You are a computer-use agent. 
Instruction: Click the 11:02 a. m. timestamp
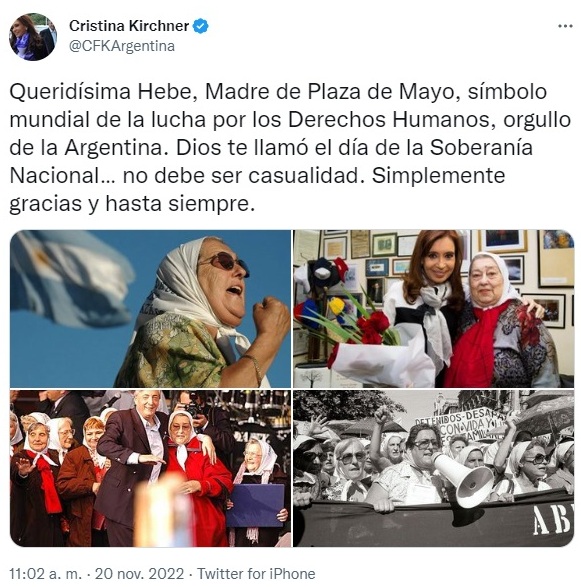point(45,574)
